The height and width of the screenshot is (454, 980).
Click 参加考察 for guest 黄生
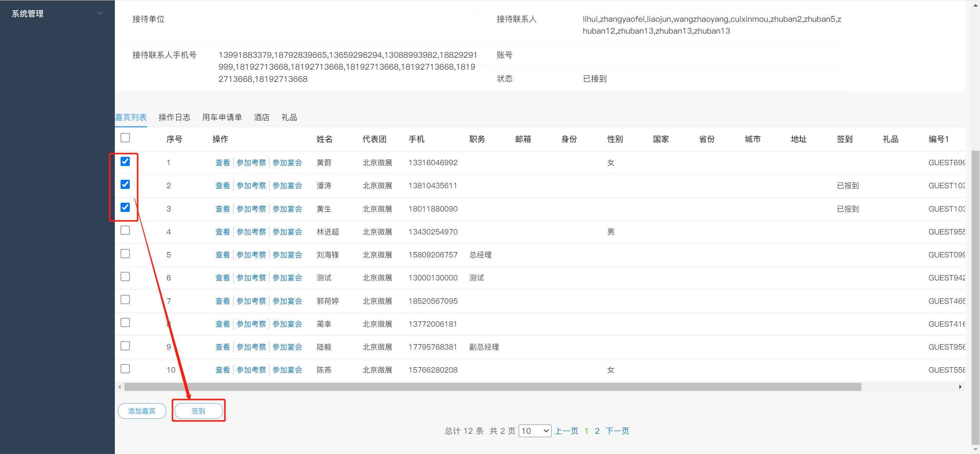(x=251, y=209)
